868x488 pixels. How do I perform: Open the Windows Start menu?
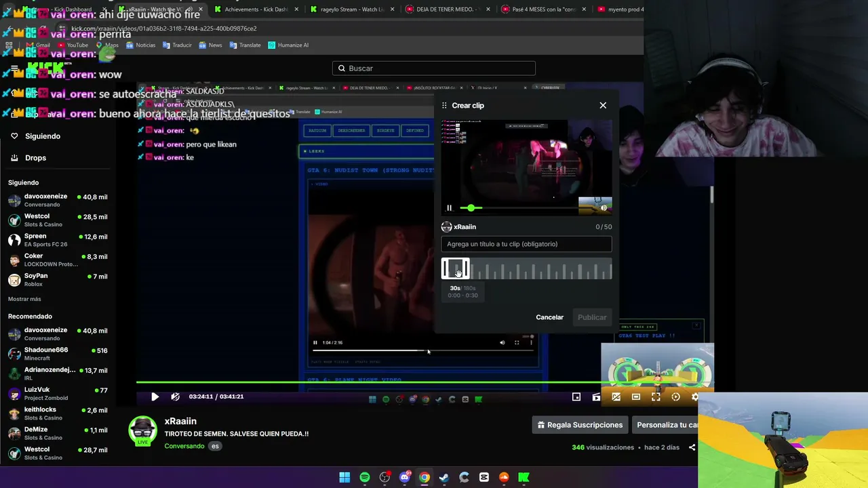pos(344,477)
